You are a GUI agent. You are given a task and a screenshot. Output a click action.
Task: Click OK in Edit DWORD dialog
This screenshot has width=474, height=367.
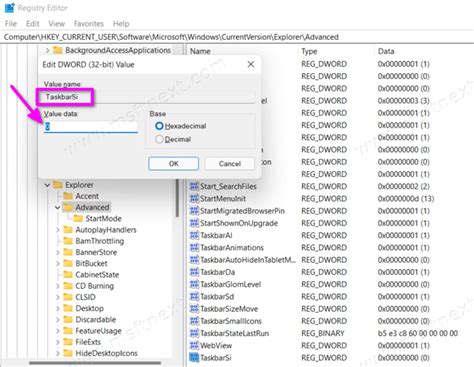[173, 164]
